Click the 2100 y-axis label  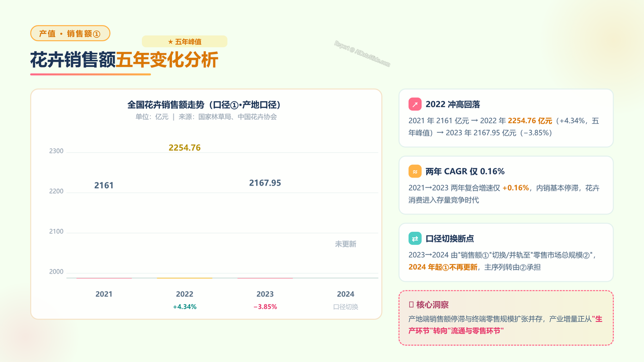(x=56, y=232)
